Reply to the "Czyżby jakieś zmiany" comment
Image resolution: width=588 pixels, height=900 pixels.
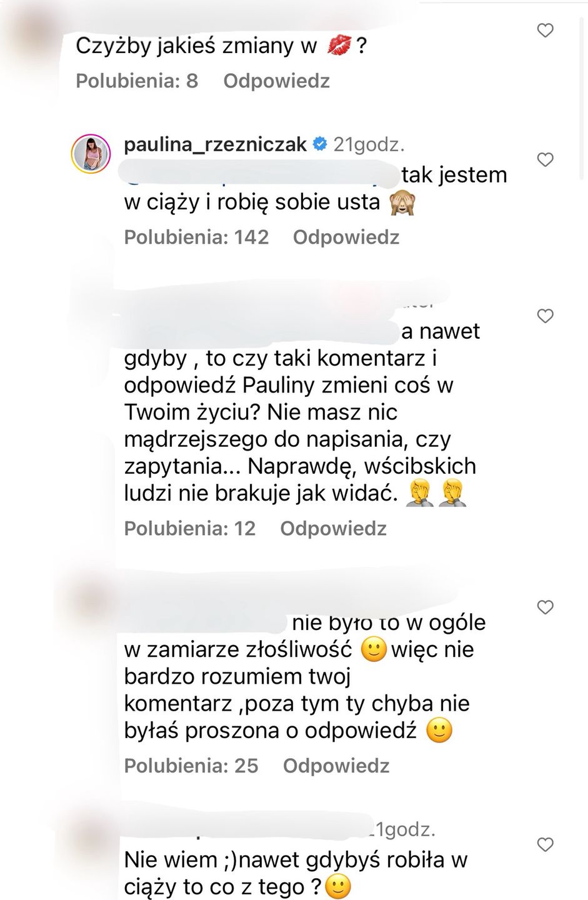[x=276, y=81]
